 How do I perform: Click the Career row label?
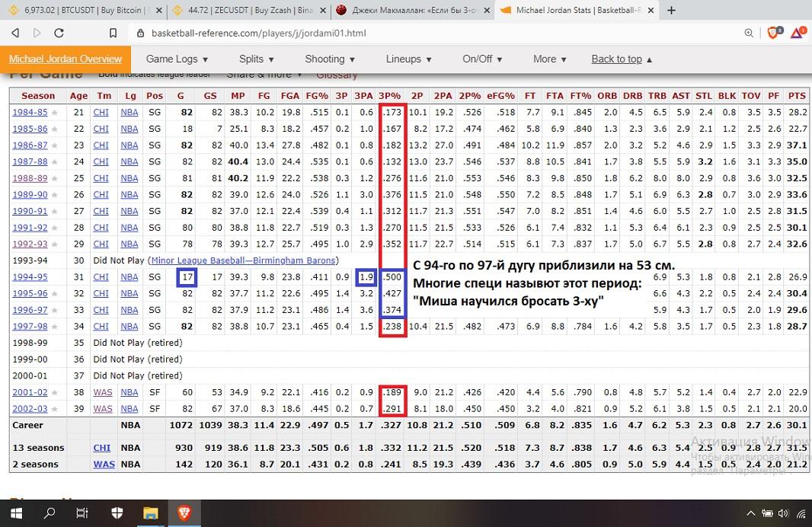(28, 425)
